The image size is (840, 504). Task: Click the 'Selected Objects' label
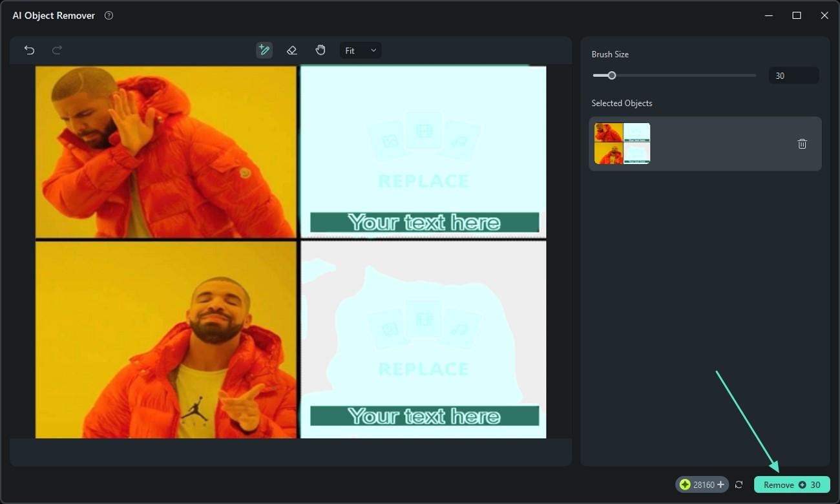(622, 103)
